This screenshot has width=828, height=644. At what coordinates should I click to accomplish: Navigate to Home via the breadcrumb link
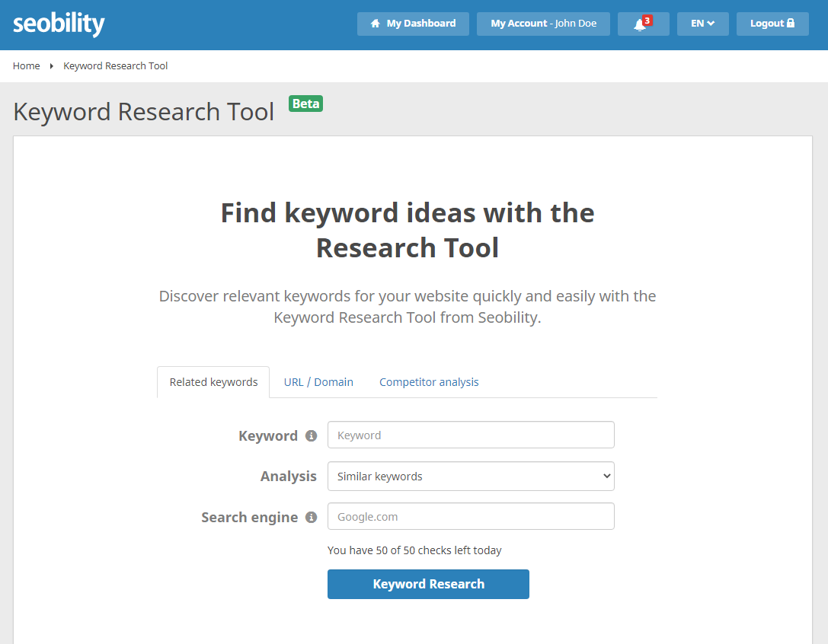point(26,65)
